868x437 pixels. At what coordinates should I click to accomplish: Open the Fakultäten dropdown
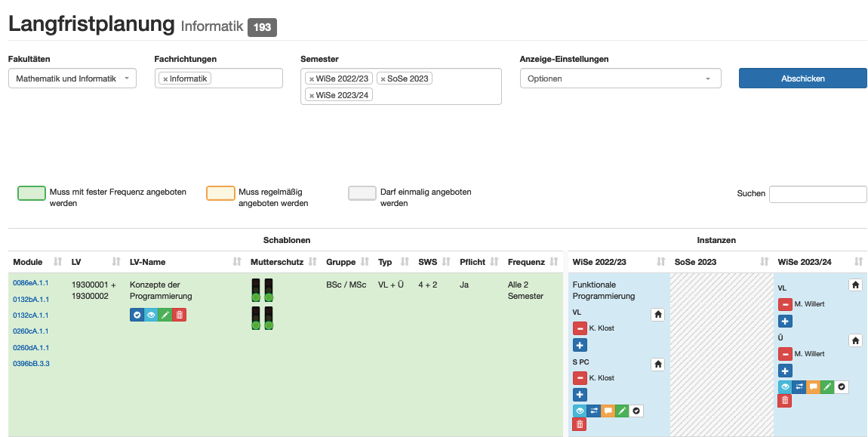72,78
